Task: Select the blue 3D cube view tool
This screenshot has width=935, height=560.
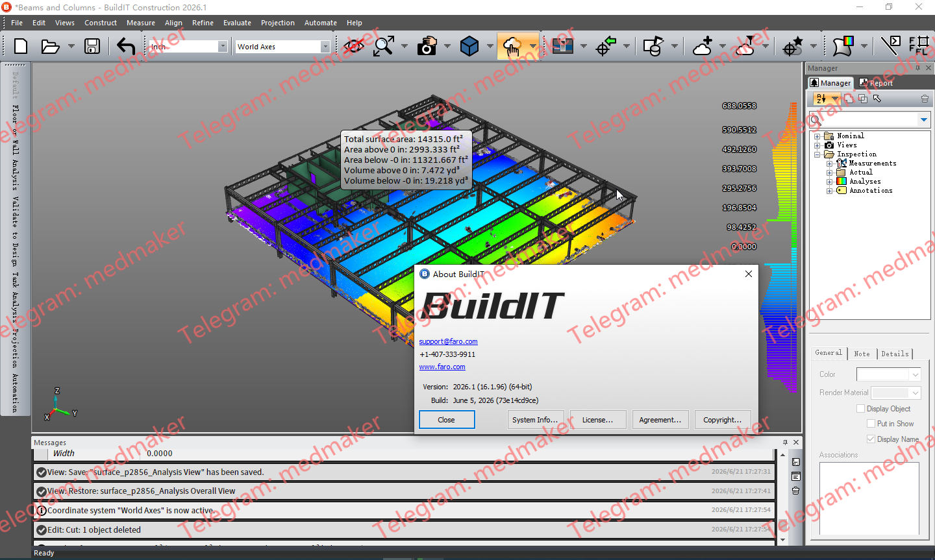Action: pyautogui.click(x=469, y=46)
